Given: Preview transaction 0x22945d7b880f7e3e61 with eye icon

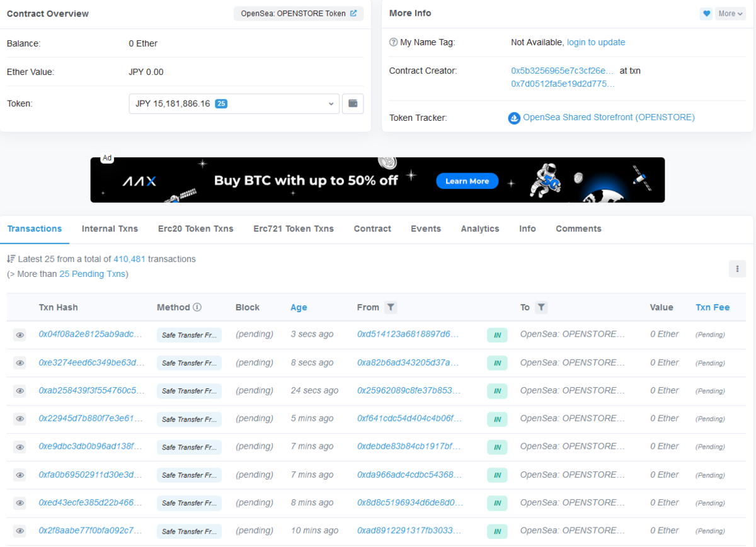Looking at the screenshot, I should click(20, 419).
